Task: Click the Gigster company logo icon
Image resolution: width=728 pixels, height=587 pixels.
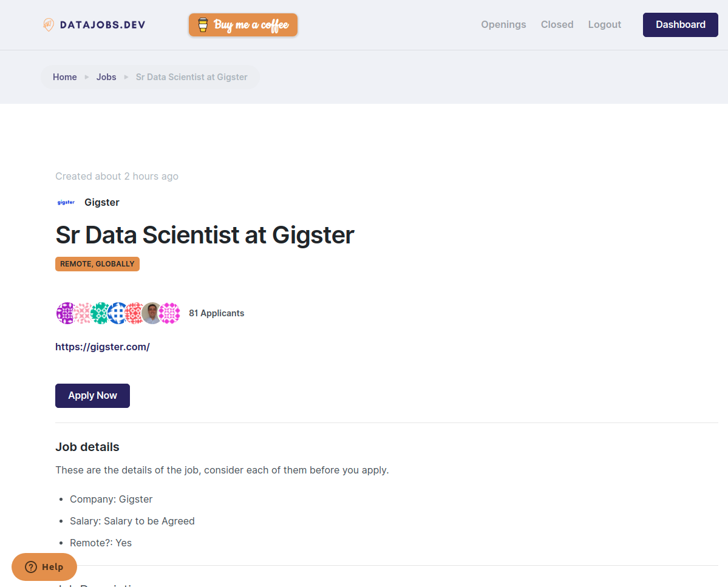Action: [x=66, y=202]
